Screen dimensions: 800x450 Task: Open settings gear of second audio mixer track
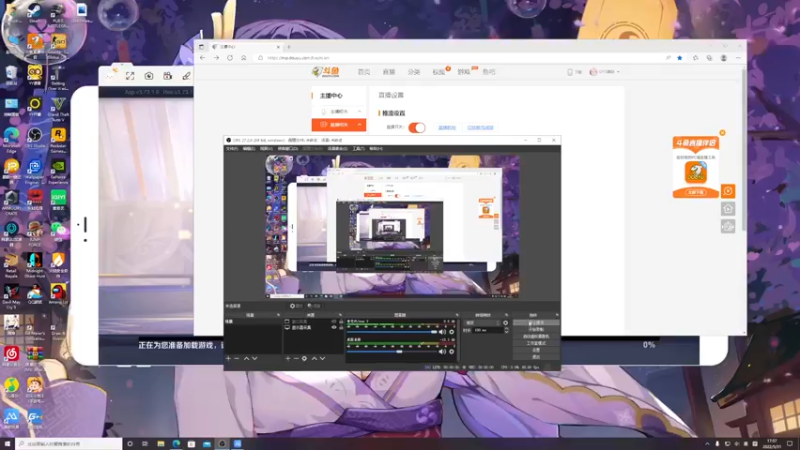[x=452, y=352]
